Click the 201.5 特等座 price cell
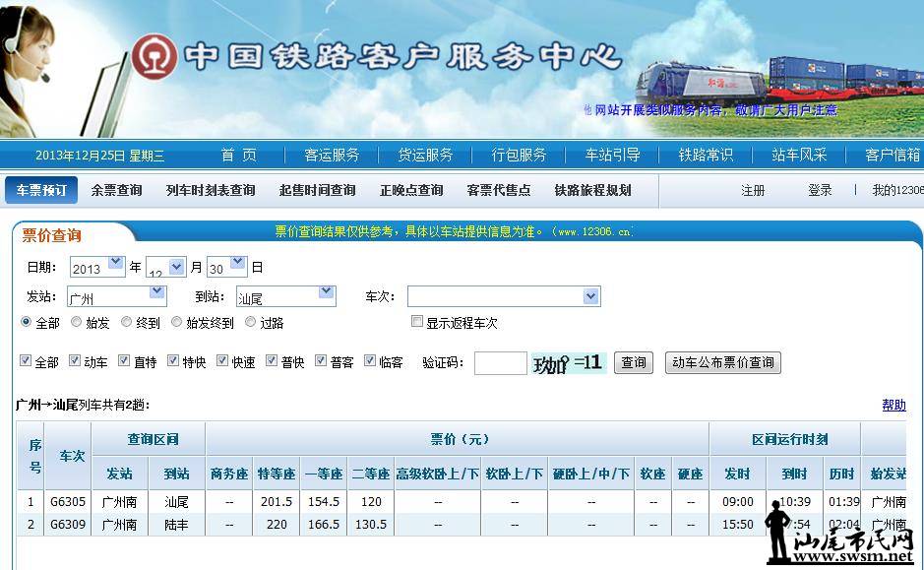This screenshot has height=570, width=924. coord(277,502)
